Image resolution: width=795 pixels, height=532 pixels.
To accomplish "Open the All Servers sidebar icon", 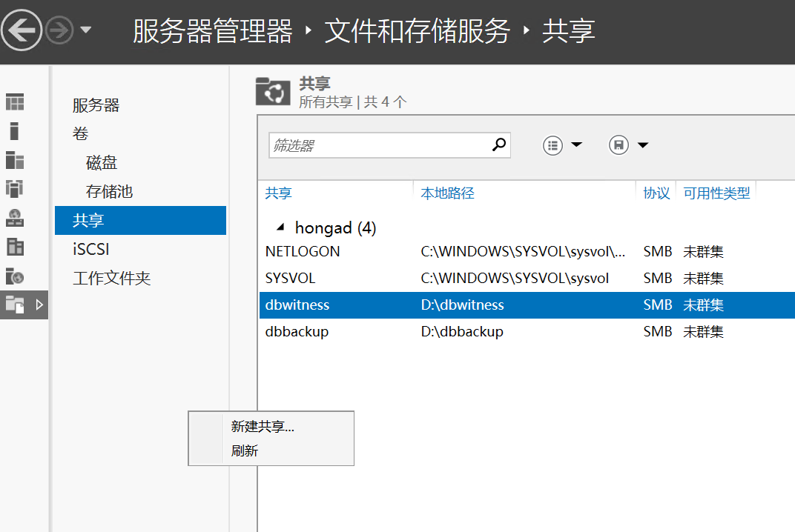I will pyautogui.click(x=15, y=160).
